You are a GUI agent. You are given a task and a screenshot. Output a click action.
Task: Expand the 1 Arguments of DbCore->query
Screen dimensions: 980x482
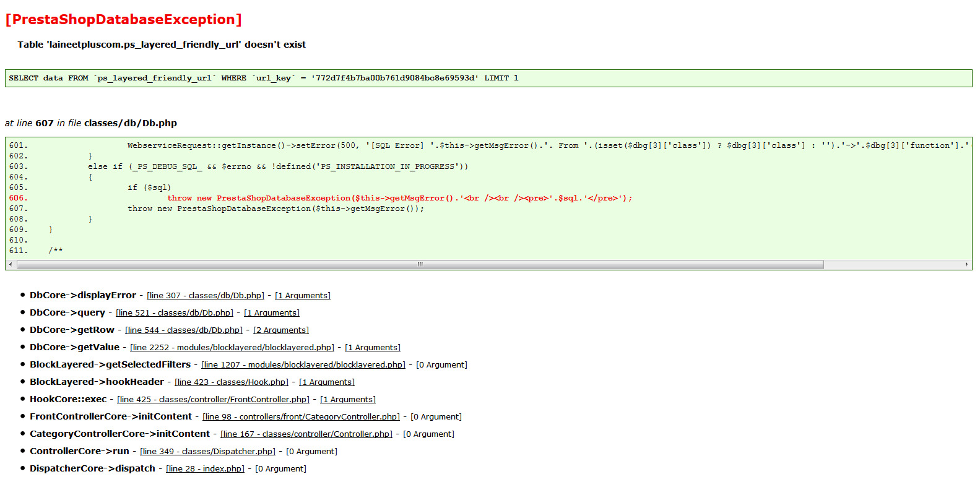pos(272,313)
